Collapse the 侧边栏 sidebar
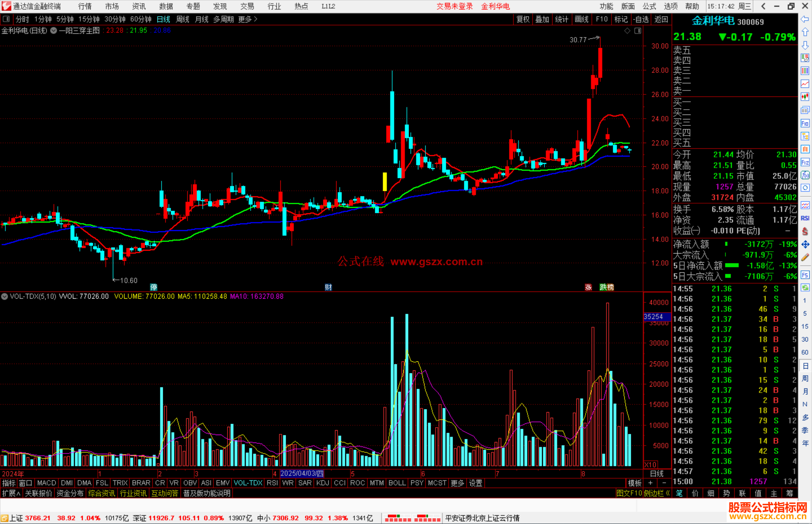 656,493
